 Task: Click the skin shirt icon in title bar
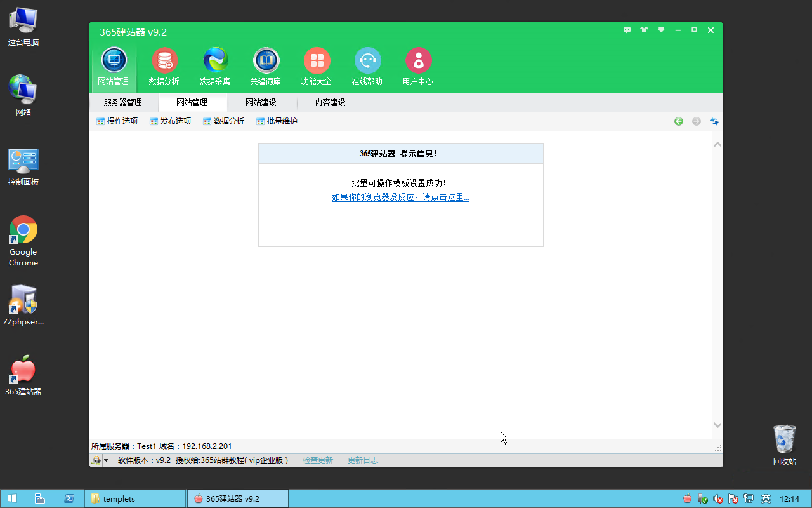point(644,30)
